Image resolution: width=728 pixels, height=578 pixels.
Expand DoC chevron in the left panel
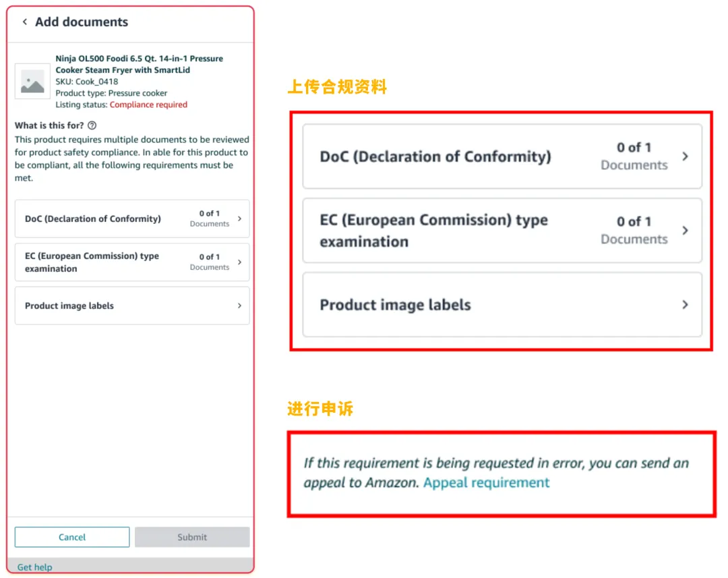[239, 219]
